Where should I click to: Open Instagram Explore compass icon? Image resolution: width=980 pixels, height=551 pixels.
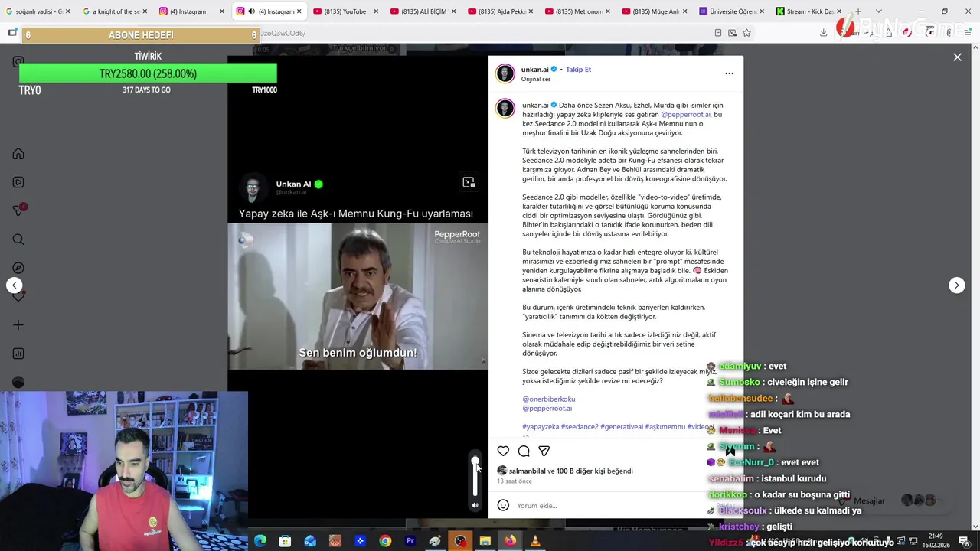tap(18, 268)
